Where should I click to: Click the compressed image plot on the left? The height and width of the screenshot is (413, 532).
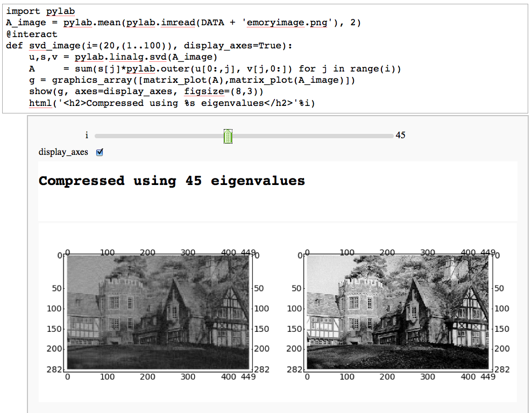158,312
